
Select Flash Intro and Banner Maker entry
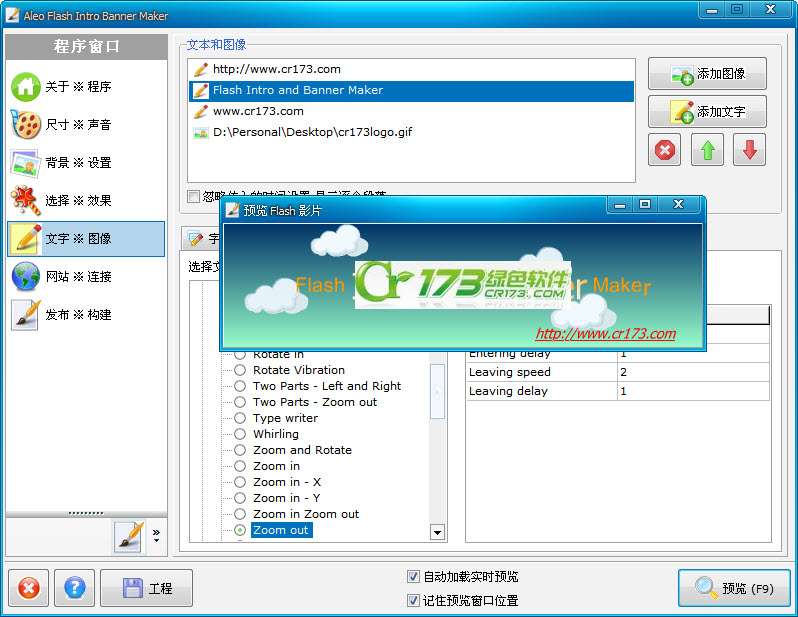[x=411, y=91]
